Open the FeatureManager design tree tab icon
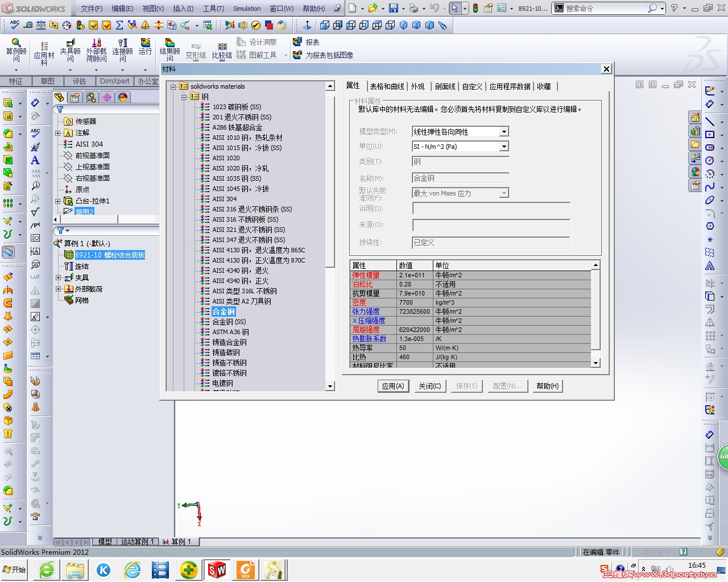The width and height of the screenshot is (728, 582). 60,97
